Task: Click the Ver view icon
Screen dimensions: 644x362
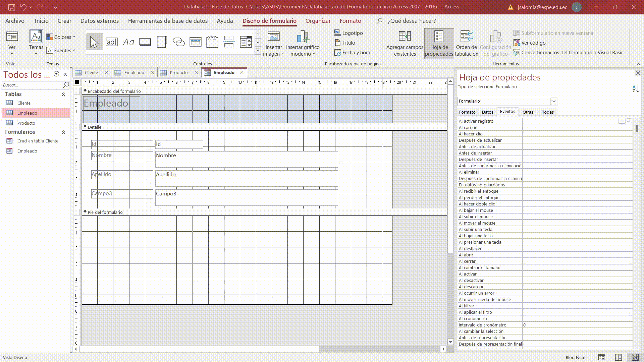Action: point(12,36)
